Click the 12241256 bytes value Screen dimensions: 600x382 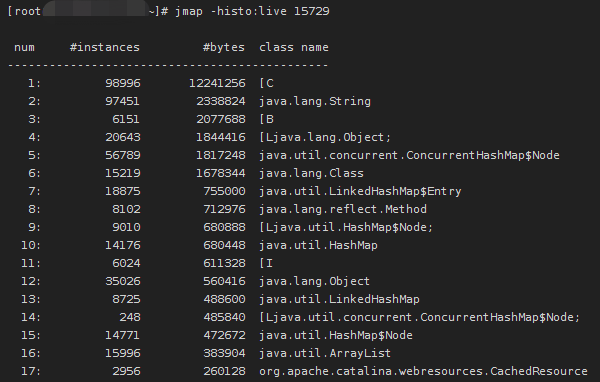[217, 83]
